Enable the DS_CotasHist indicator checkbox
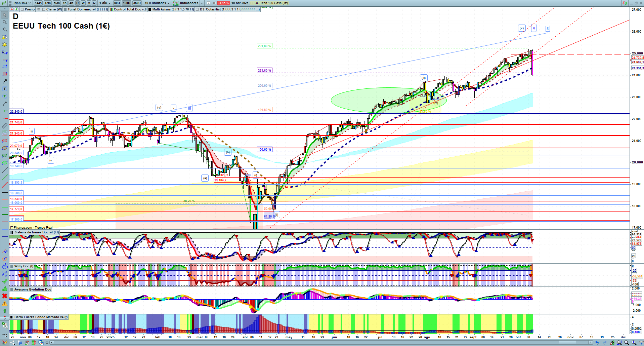This screenshot has height=346, width=644. tap(197, 9)
